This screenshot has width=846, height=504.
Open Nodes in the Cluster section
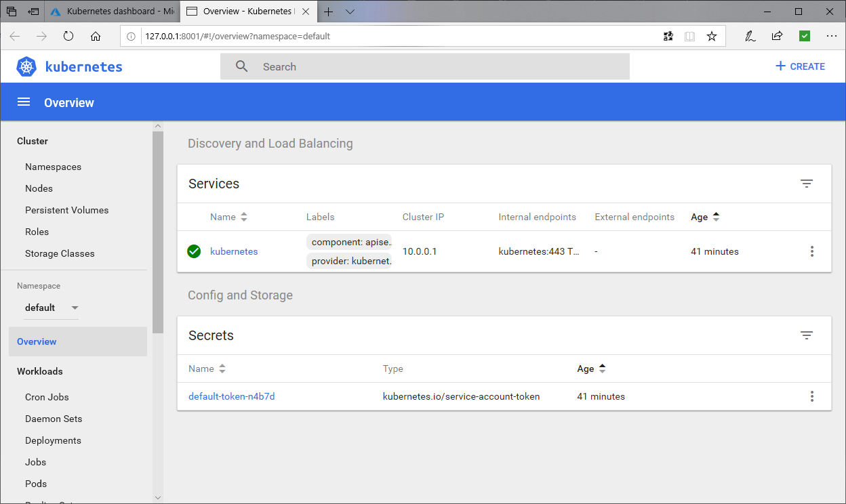pyautogui.click(x=39, y=188)
